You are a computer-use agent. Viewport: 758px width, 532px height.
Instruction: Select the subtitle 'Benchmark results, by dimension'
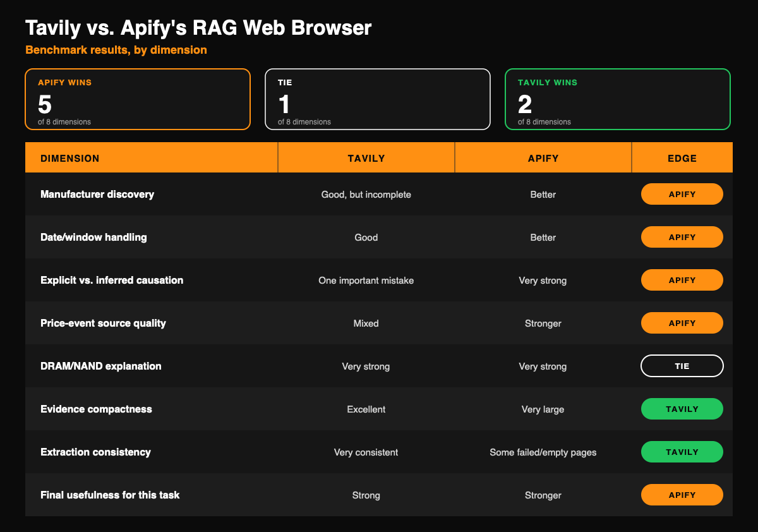coord(116,49)
